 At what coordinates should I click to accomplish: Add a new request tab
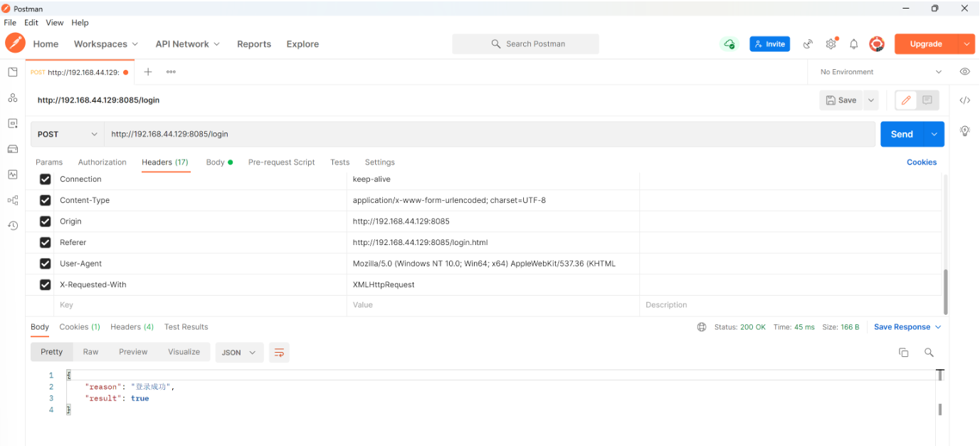pyautogui.click(x=148, y=72)
